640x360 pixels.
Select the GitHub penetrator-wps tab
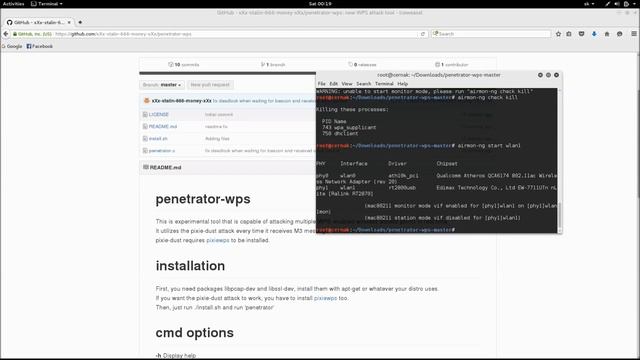click(38, 22)
